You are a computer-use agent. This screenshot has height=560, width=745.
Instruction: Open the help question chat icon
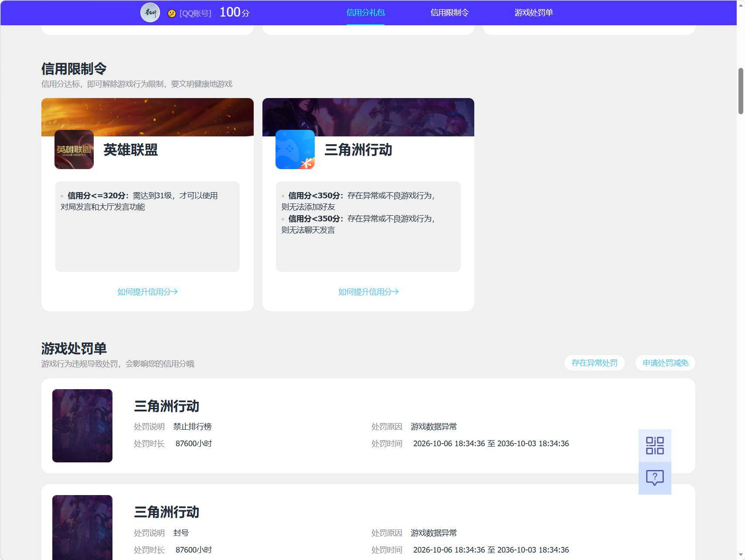click(x=655, y=478)
